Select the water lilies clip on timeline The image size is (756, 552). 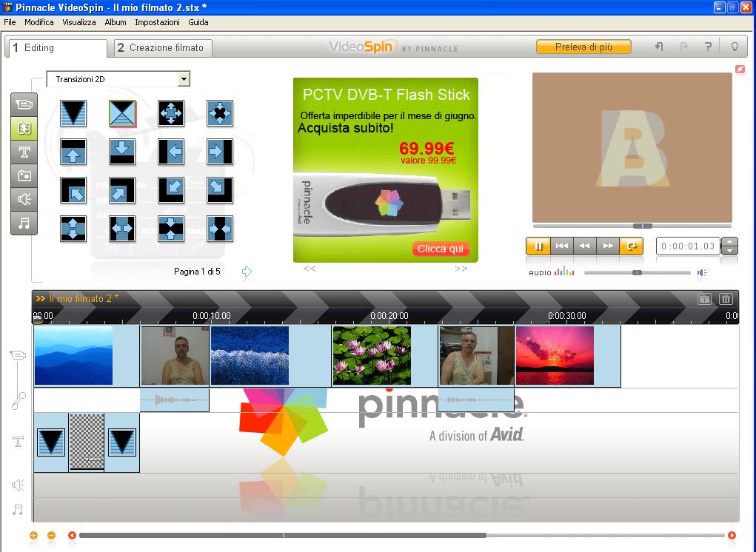tap(385, 356)
